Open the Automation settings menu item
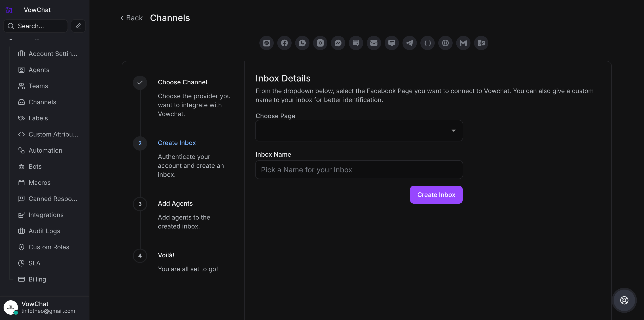The image size is (644, 320). tap(45, 150)
